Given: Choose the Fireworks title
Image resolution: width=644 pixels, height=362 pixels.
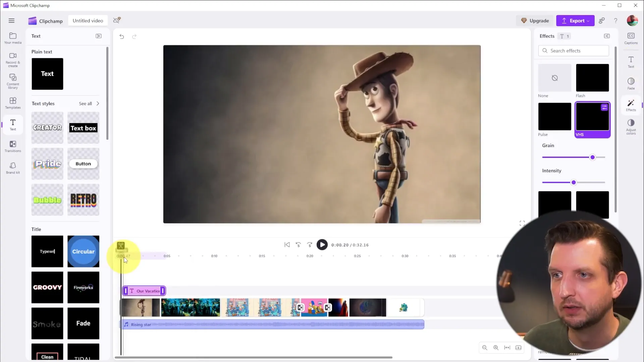Looking at the screenshot, I should click(x=83, y=287).
